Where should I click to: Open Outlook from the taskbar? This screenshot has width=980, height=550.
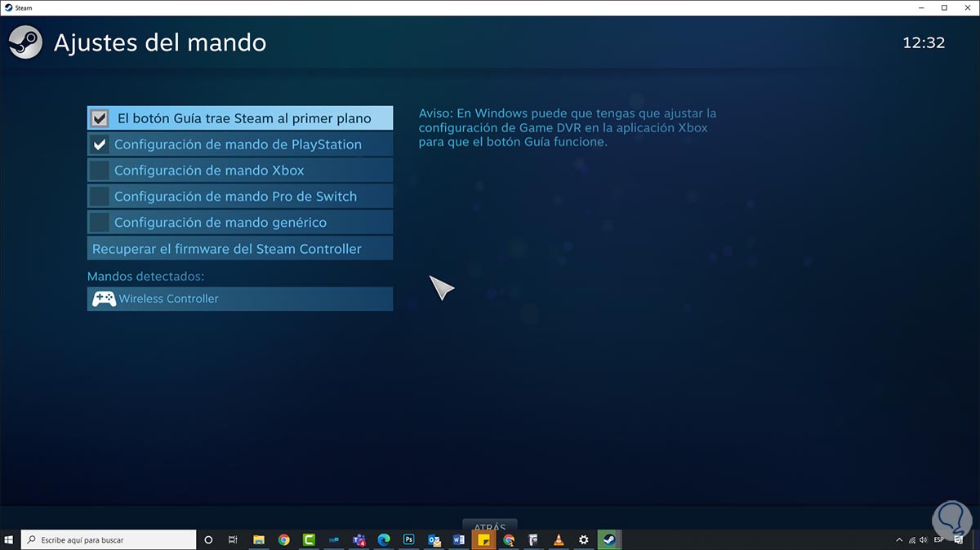tap(434, 539)
